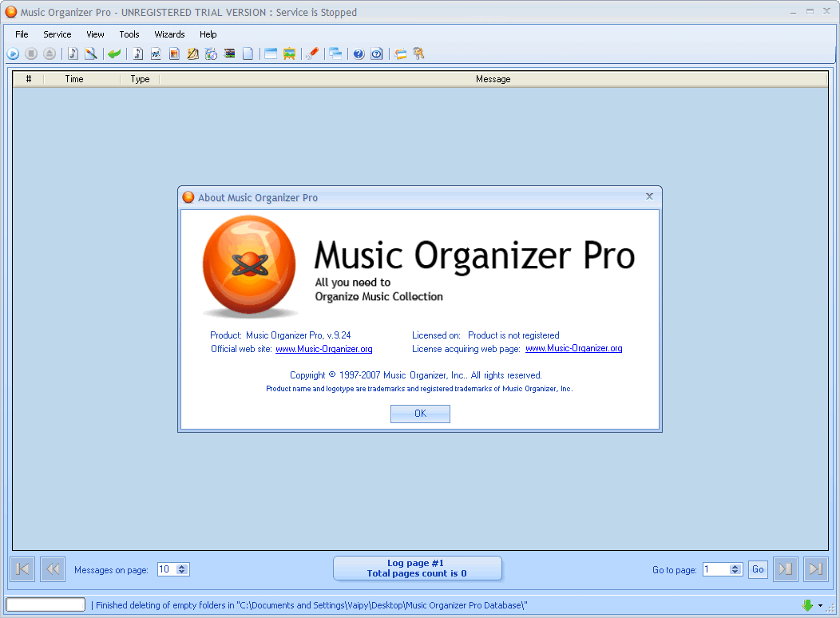The width and height of the screenshot is (840, 618).
Task: Click the empty progress box in status bar
Action: (46, 604)
